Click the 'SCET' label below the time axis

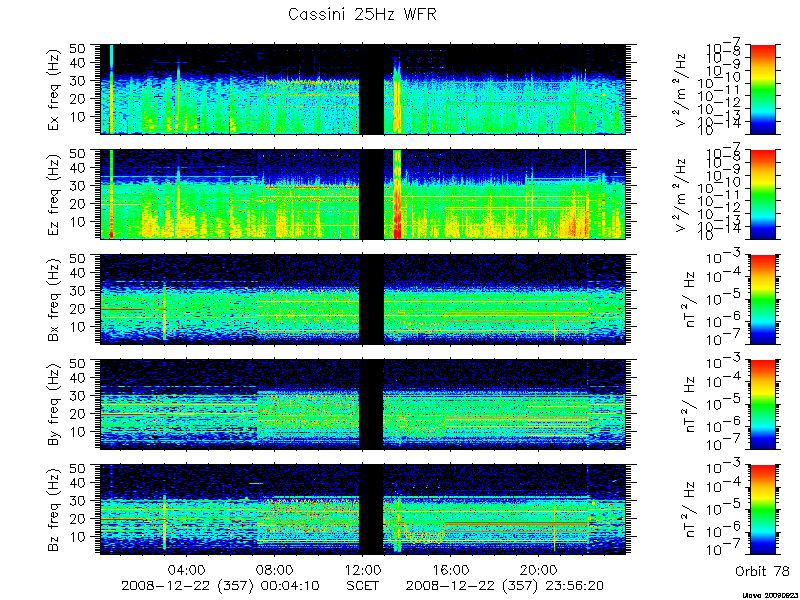click(362, 585)
